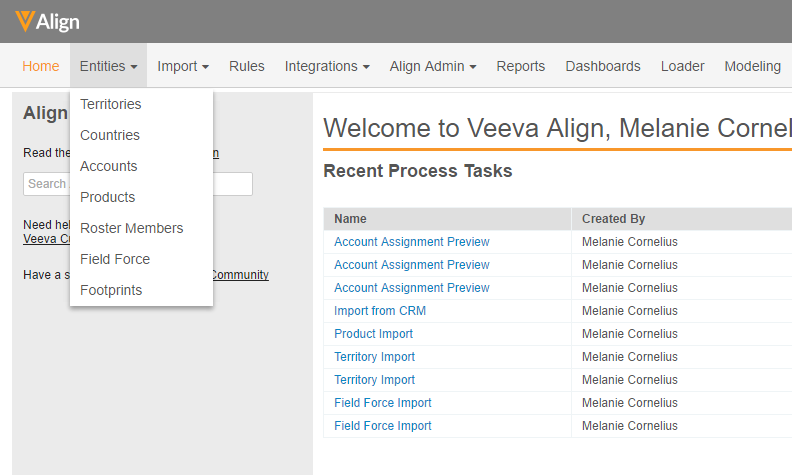Collapse the Entities dropdown menu
792x475 pixels.
point(108,66)
